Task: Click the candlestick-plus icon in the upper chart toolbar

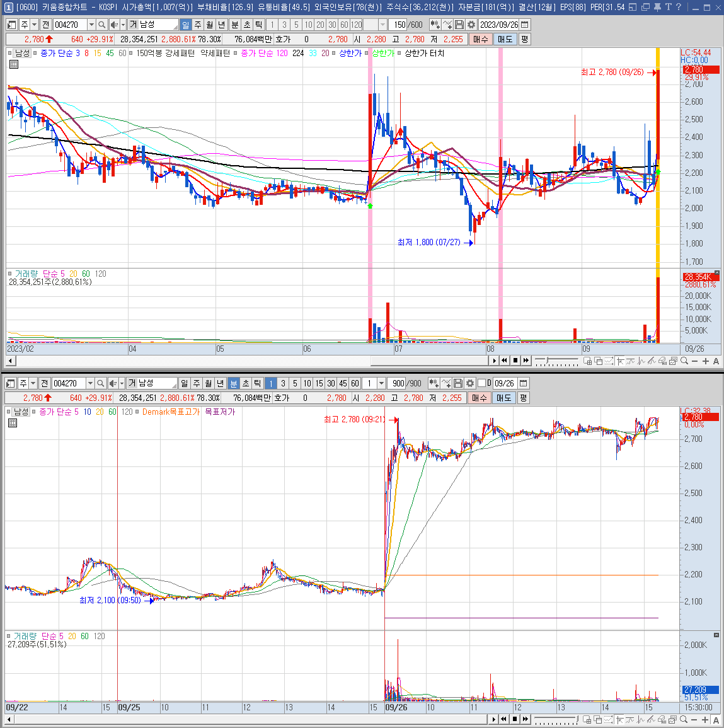Action: [x=434, y=25]
